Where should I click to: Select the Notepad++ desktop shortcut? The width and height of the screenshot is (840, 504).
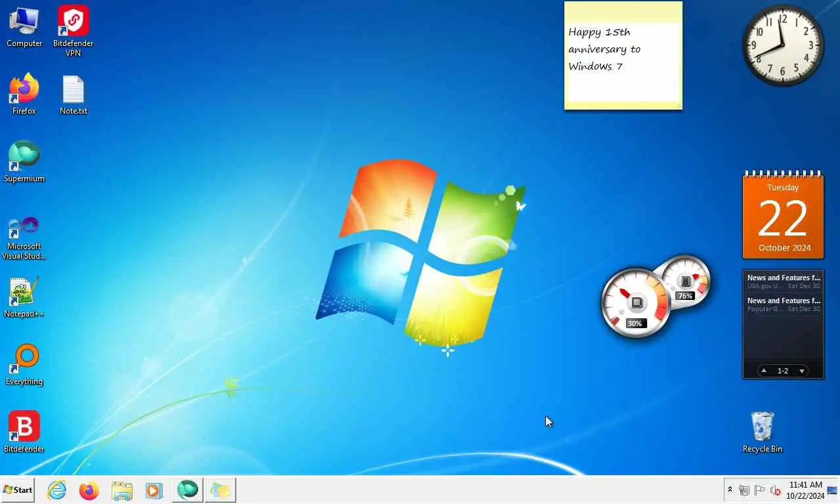24,297
